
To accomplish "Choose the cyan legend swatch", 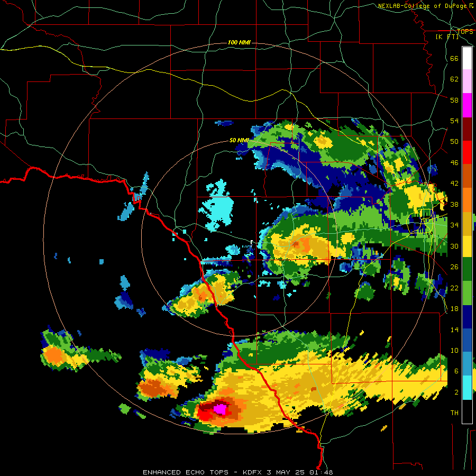I will pyautogui.click(x=467, y=388).
